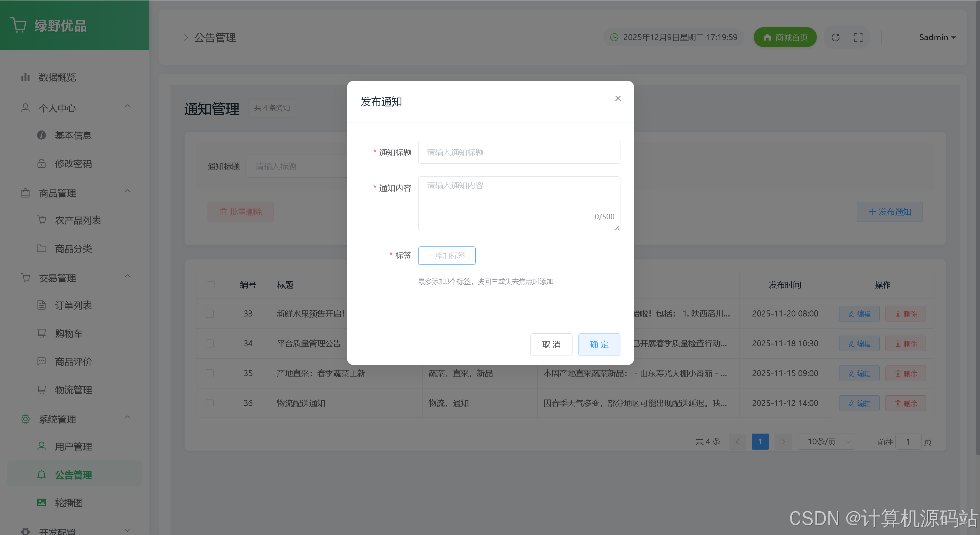Click the refresh icon in header
This screenshot has width=980, height=535.
(x=835, y=38)
